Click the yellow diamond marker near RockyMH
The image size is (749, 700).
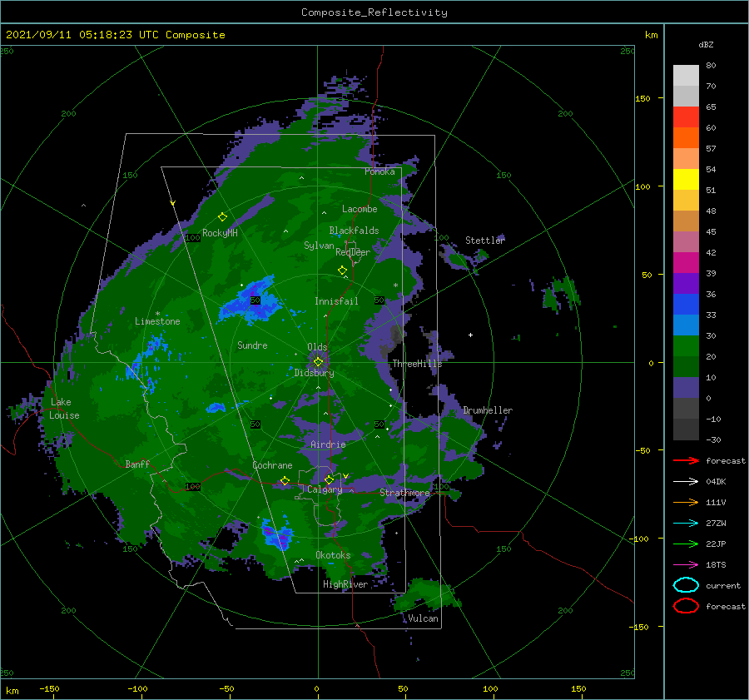[222, 217]
